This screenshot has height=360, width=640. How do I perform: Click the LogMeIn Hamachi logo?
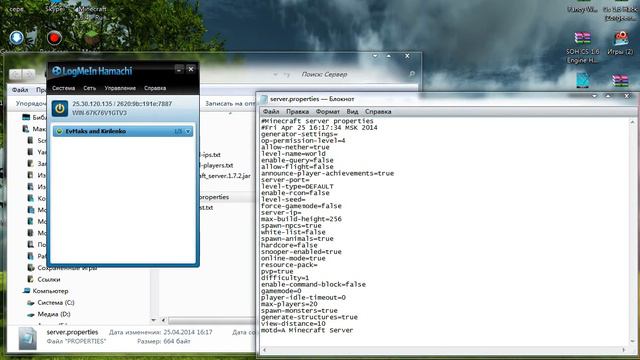[92, 71]
